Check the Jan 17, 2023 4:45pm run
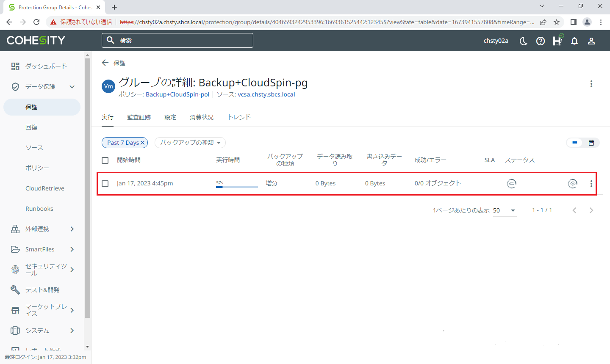 105,183
